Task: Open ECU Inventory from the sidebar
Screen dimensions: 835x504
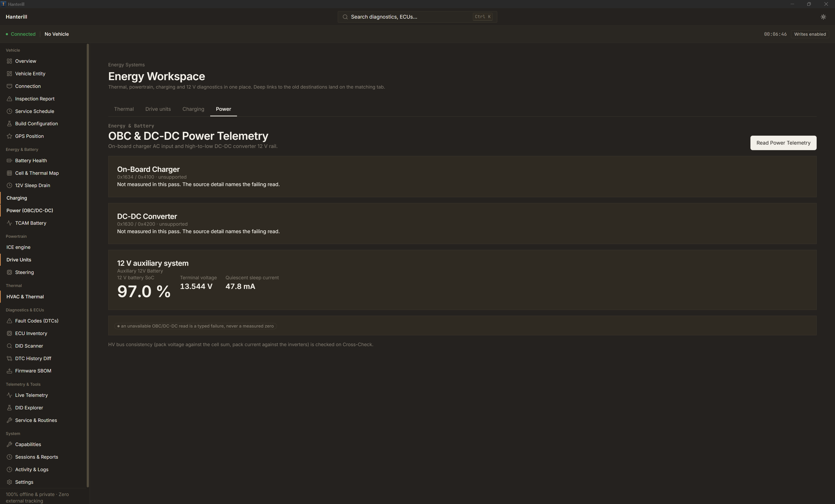Action: (43, 333)
